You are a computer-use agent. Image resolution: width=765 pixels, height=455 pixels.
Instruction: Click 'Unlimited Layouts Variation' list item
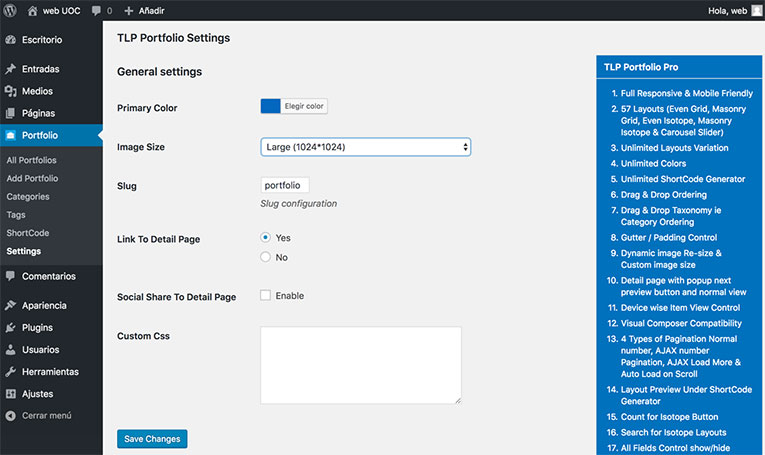674,148
